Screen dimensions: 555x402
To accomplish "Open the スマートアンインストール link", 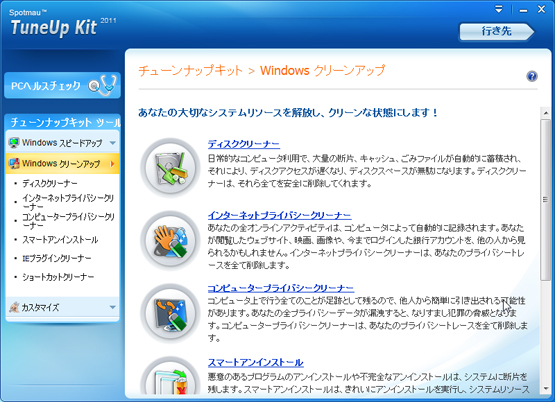I will (x=256, y=362).
